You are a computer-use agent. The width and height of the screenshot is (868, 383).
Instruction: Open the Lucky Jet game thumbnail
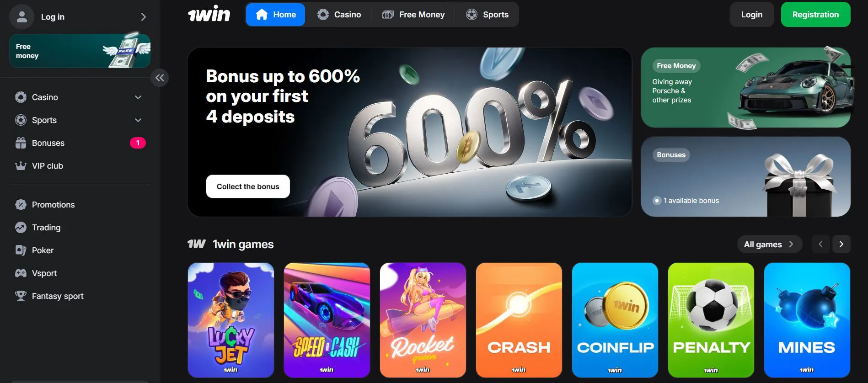pos(231,320)
